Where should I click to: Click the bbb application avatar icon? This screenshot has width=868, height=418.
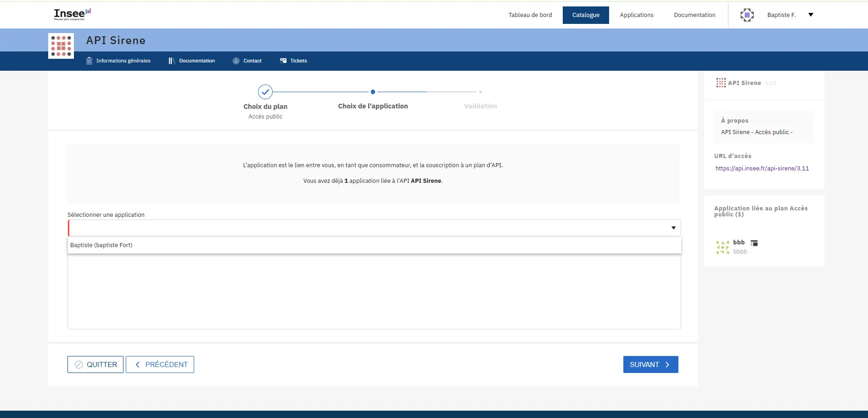click(x=722, y=247)
